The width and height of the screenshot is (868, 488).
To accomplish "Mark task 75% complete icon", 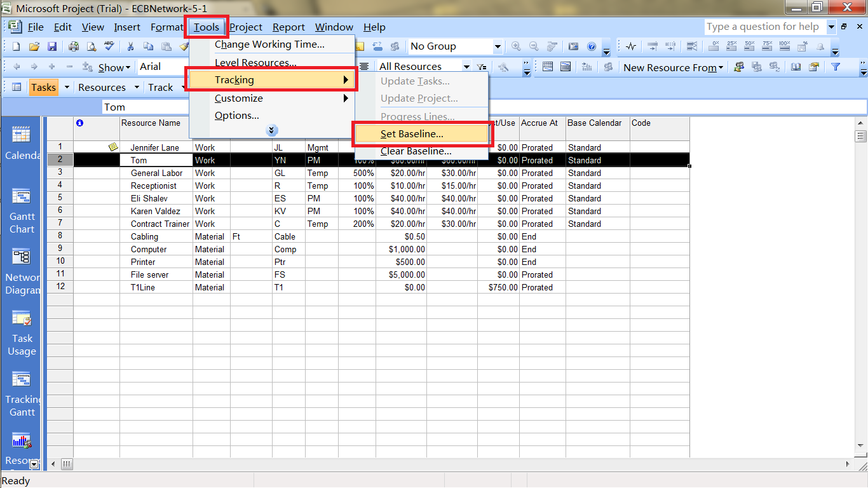I will point(767,46).
